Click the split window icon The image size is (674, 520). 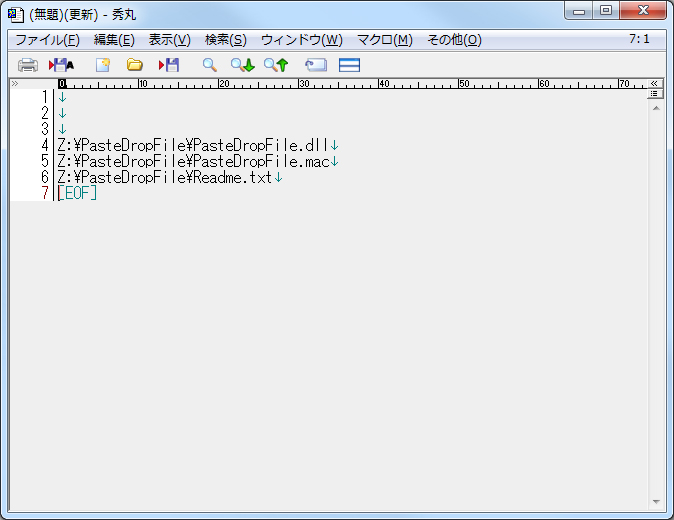(349, 65)
